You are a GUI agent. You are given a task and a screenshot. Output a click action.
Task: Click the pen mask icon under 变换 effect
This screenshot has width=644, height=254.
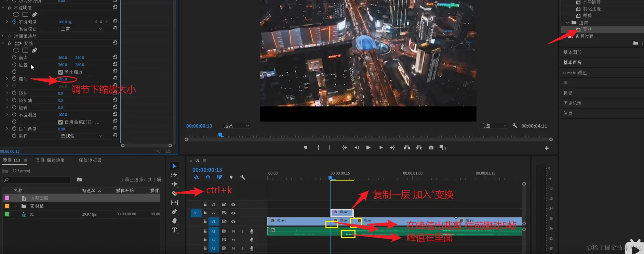point(35,50)
